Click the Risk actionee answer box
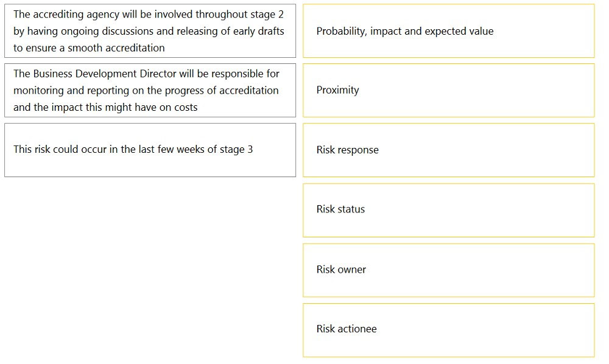 click(x=449, y=331)
